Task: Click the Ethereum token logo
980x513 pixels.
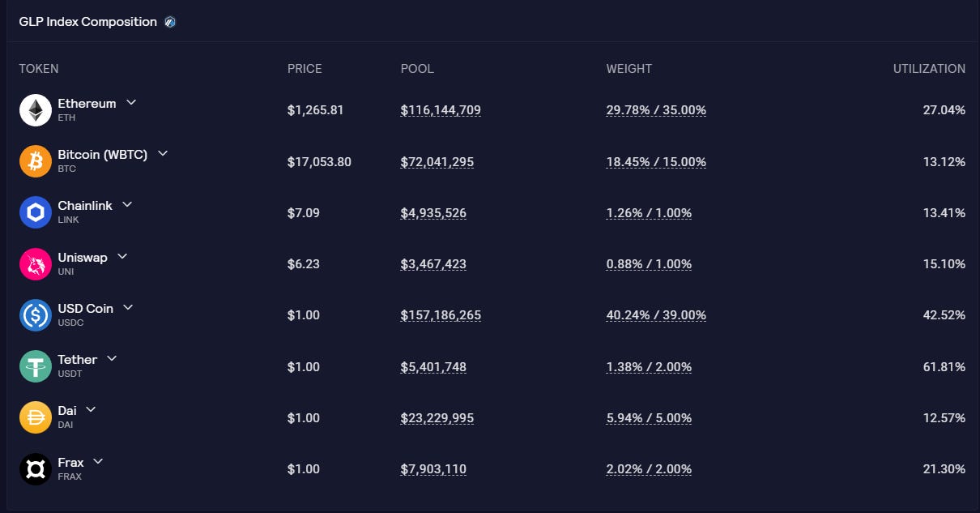Action: click(35, 109)
